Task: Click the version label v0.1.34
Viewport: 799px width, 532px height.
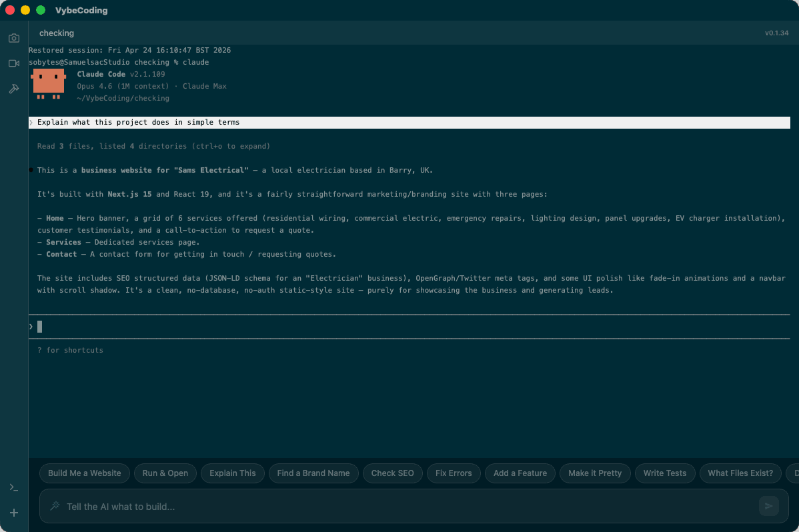Action: (x=776, y=33)
